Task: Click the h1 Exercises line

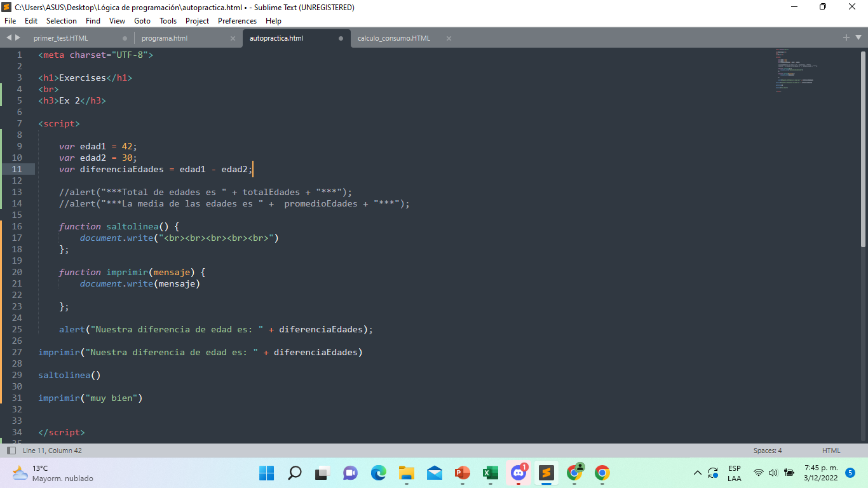Action: [85, 78]
